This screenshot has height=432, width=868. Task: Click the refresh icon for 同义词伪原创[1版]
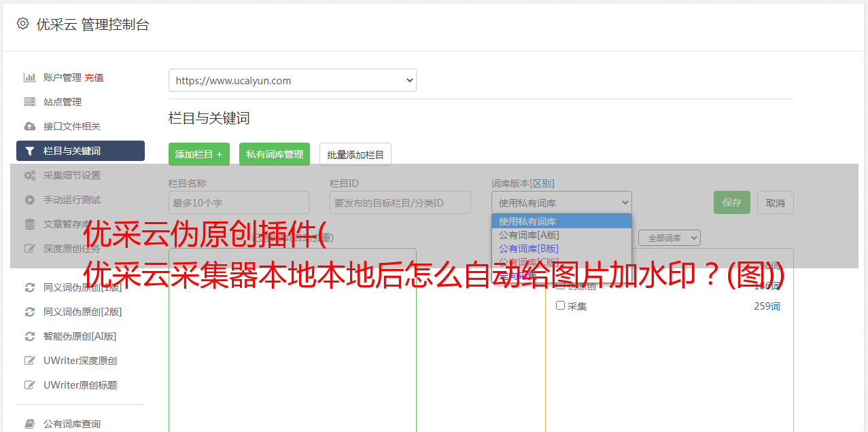pos(30,287)
